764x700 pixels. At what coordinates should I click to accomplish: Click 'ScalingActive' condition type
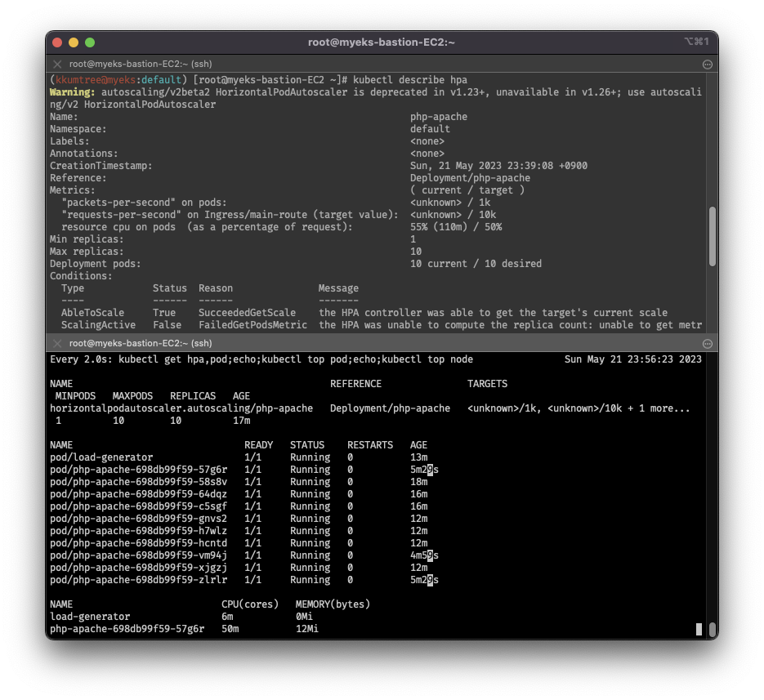pos(98,325)
